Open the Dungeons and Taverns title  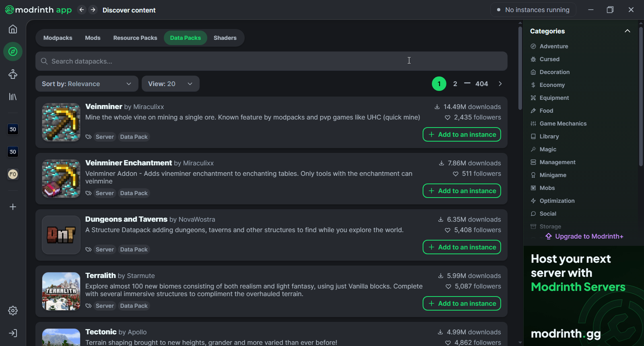click(126, 219)
